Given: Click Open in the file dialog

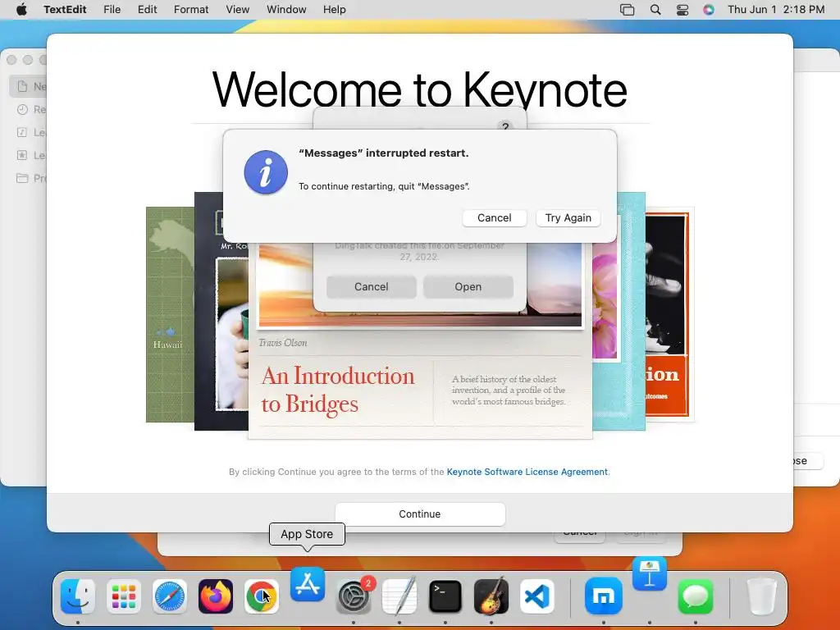Looking at the screenshot, I should (x=468, y=286).
